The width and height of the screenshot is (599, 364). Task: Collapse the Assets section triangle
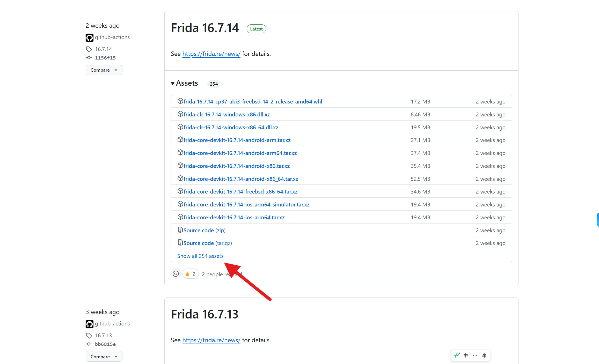(173, 84)
